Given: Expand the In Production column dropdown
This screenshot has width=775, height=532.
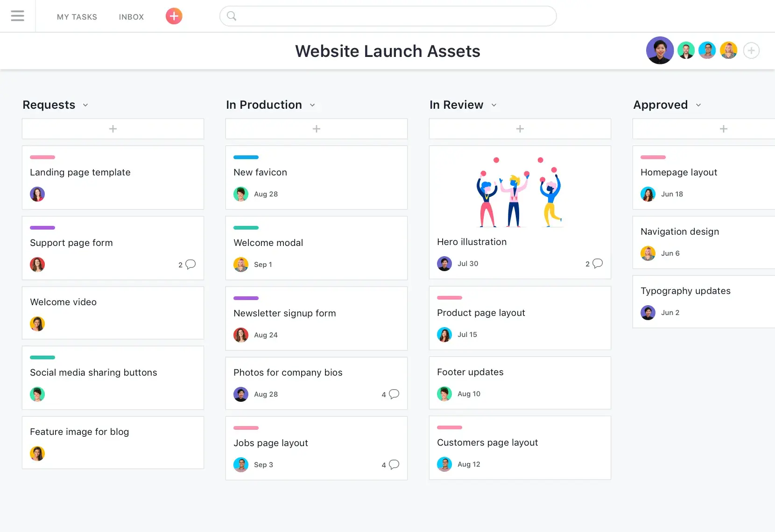Looking at the screenshot, I should coord(312,105).
